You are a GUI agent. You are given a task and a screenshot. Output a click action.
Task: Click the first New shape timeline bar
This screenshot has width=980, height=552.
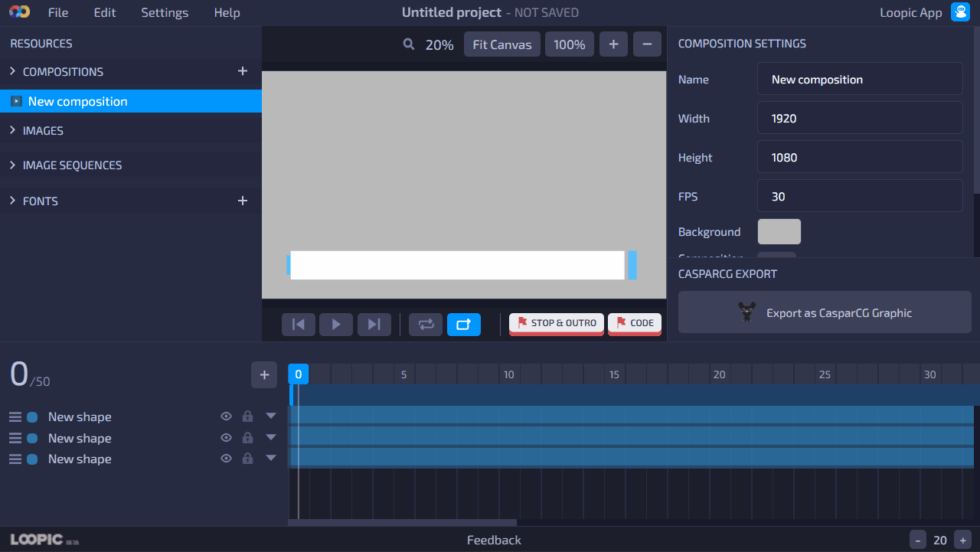click(x=631, y=415)
